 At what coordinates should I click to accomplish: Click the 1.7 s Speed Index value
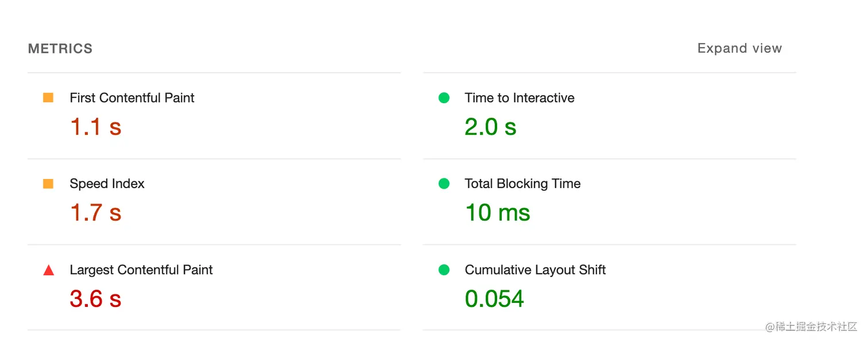[96, 213]
